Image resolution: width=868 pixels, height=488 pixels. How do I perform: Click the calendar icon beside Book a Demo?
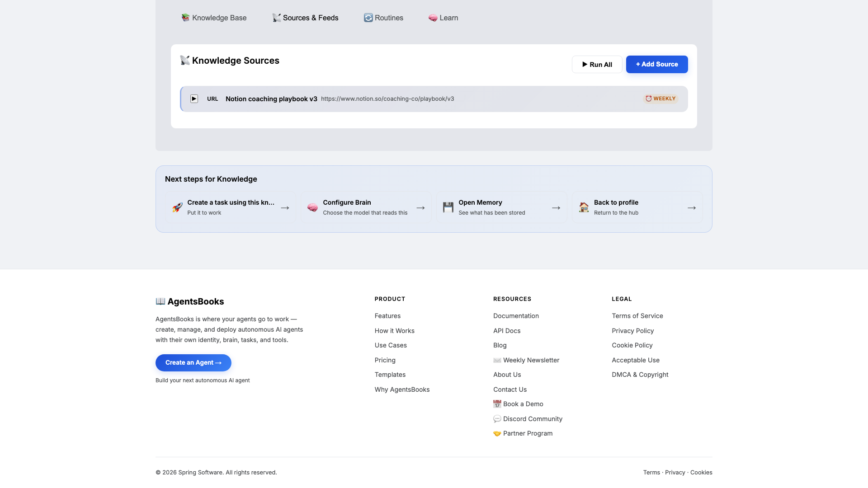497,404
